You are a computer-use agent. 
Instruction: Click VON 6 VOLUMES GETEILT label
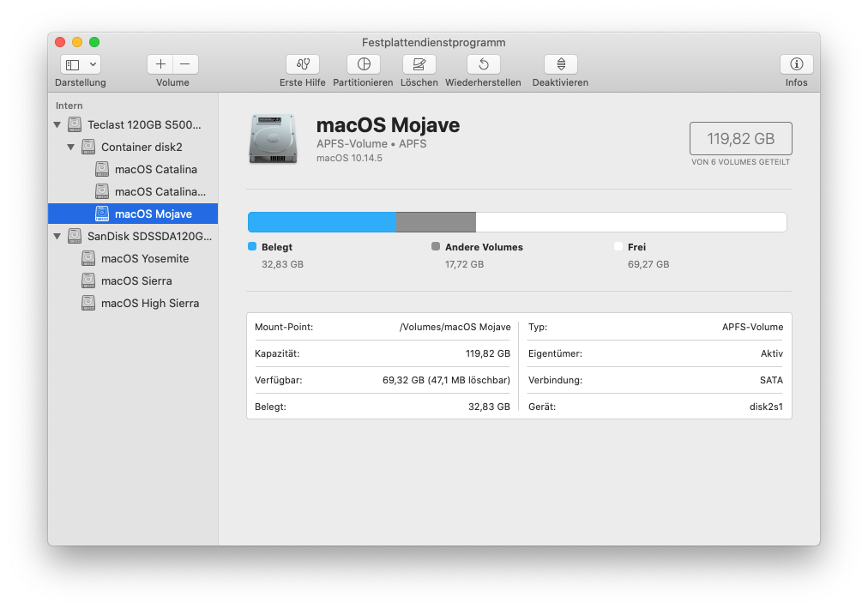click(741, 162)
